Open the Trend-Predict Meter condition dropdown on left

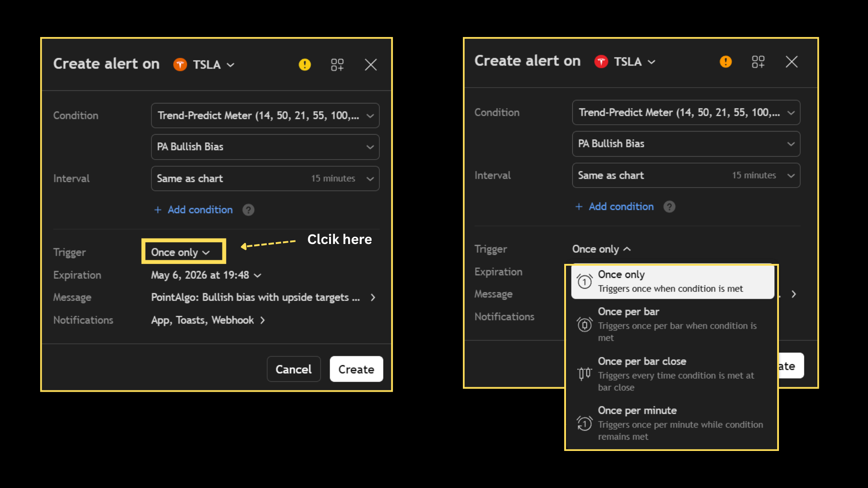[x=265, y=116]
